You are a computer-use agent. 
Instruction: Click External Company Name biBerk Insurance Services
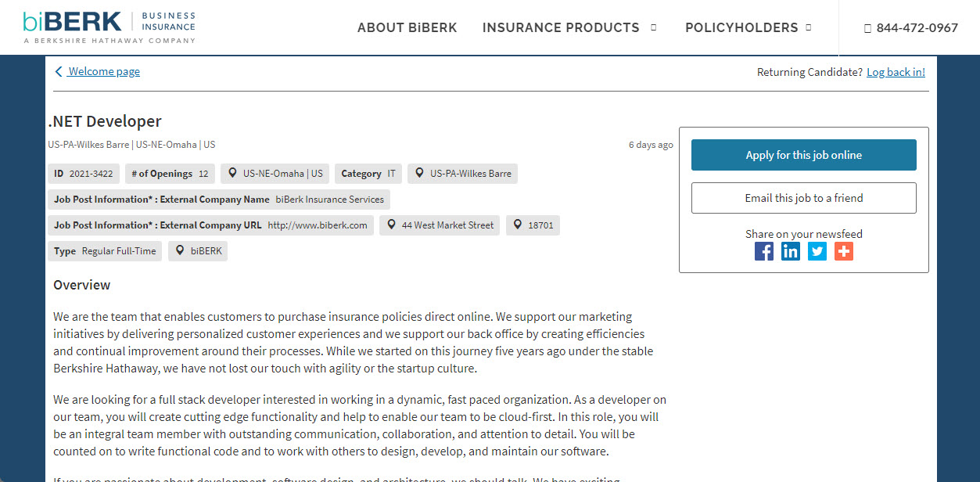coord(219,200)
